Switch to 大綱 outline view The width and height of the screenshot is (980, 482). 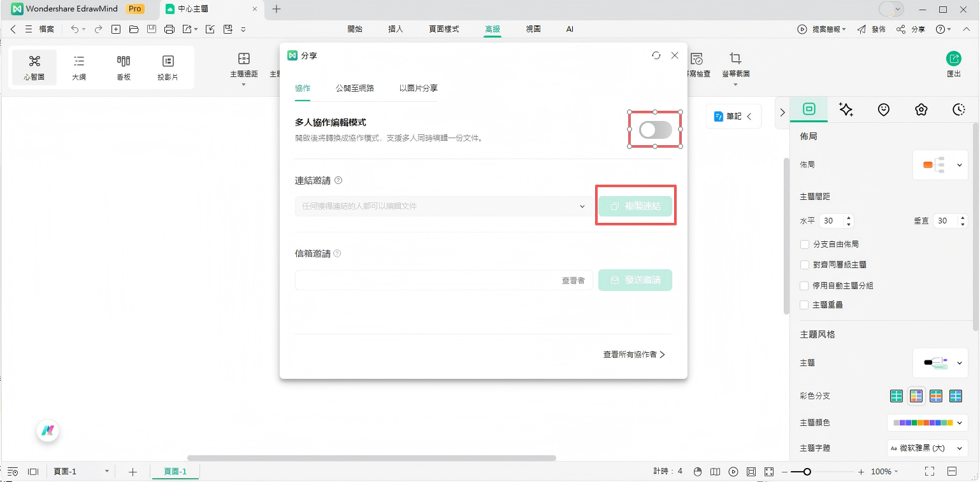coord(79,67)
